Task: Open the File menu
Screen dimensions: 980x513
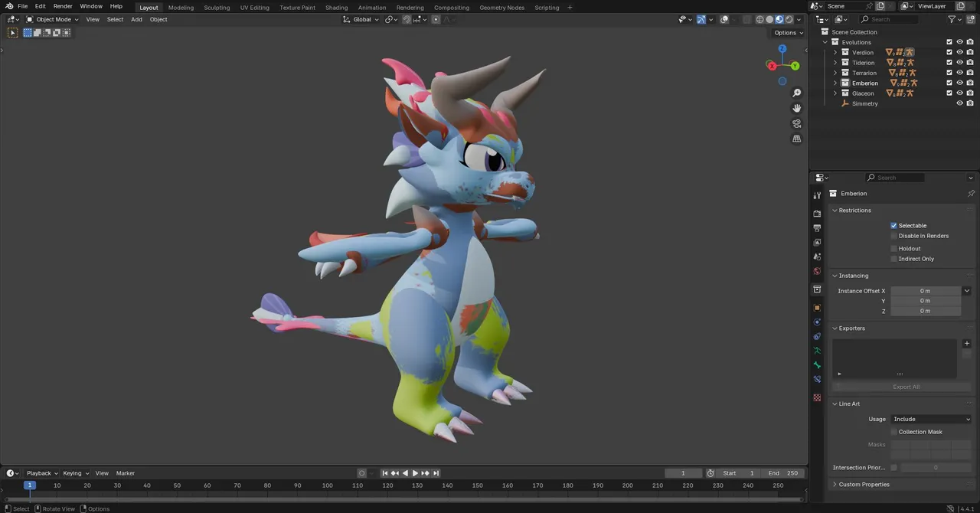Action: [x=22, y=6]
